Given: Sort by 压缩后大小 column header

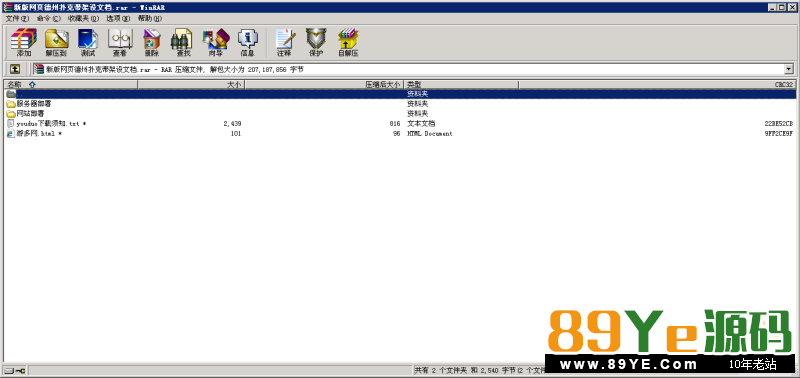Looking at the screenshot, I should (324, 84).
